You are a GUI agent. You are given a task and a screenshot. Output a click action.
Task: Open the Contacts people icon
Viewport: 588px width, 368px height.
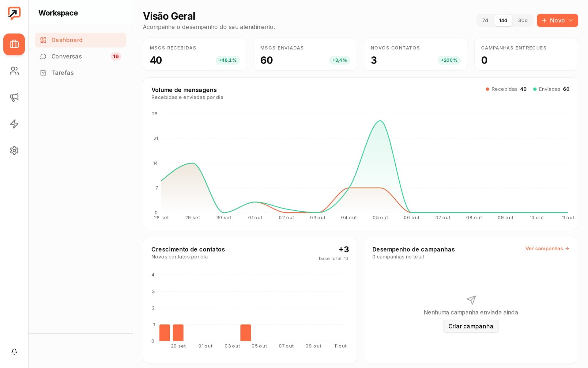(14, 71)
